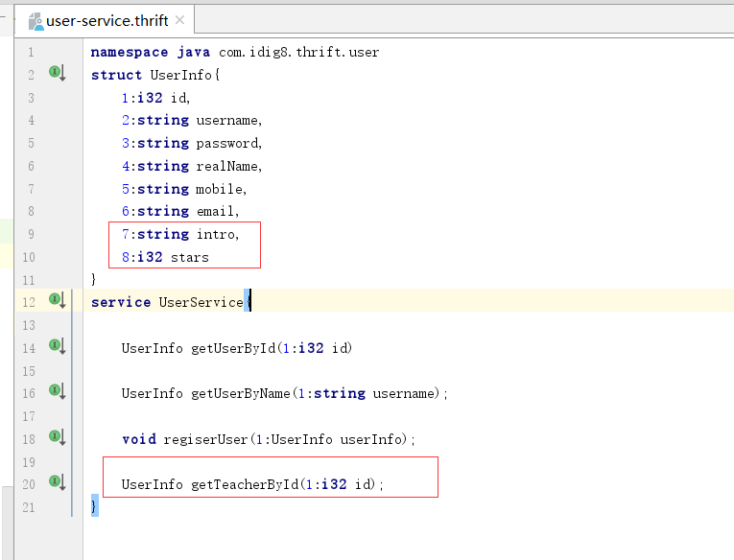
Task: Click the 'getUserByName' method name
Action: click(x=241, y=393)
